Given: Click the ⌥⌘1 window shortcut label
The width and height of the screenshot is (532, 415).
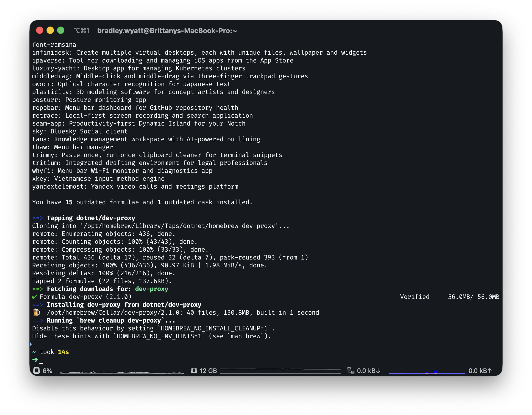Looking at the screenshot, I should pyautogui.click(x=82, y=31).
